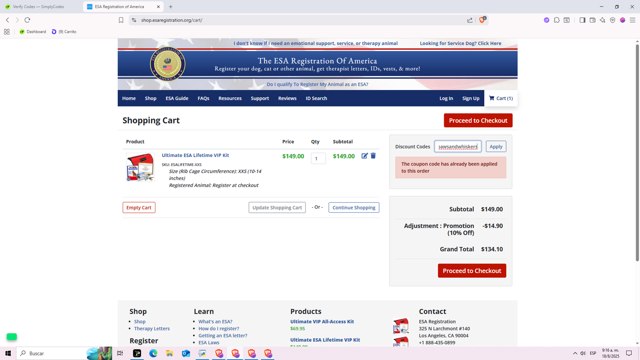This screenshot has width=640, height=360.
Task: Launch Microsoft Edge from the taskbar
Action: [153, 353]
